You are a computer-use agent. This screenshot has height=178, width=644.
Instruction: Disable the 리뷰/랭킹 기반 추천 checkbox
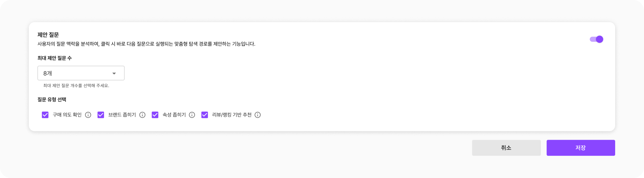pos(205,115)
